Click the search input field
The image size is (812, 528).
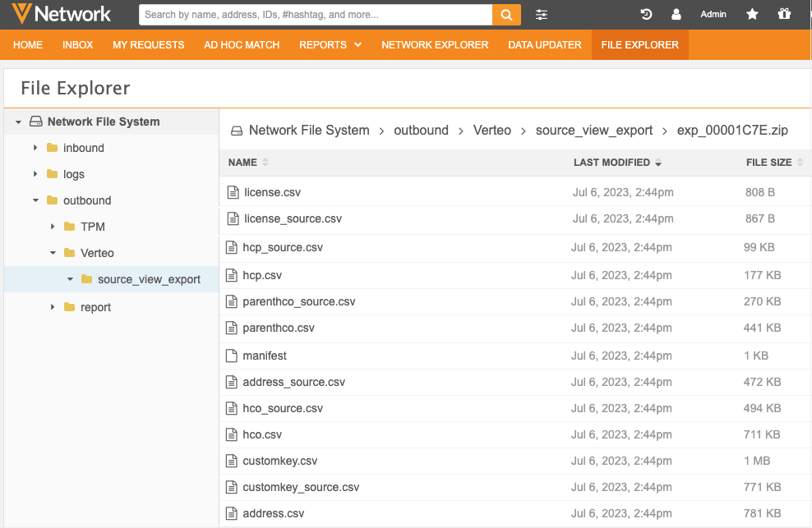click(x=315, y=15)
